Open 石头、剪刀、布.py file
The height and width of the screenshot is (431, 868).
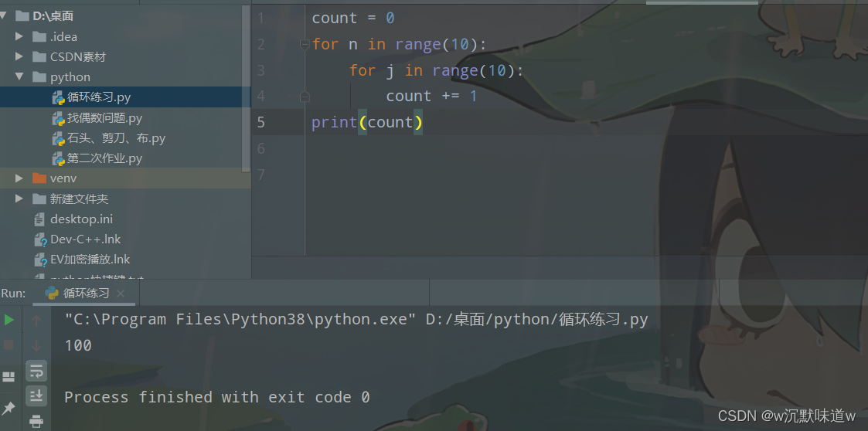[117, 138]
